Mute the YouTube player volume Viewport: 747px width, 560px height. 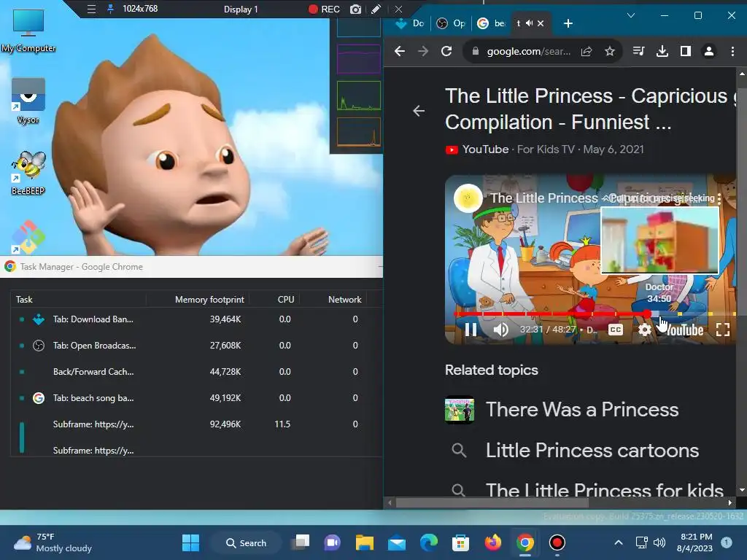pos(500,330)
